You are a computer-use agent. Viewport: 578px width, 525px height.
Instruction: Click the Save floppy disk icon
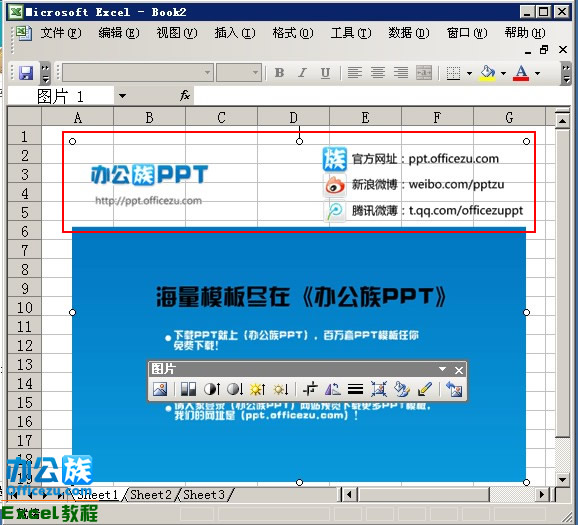(26, 73)
